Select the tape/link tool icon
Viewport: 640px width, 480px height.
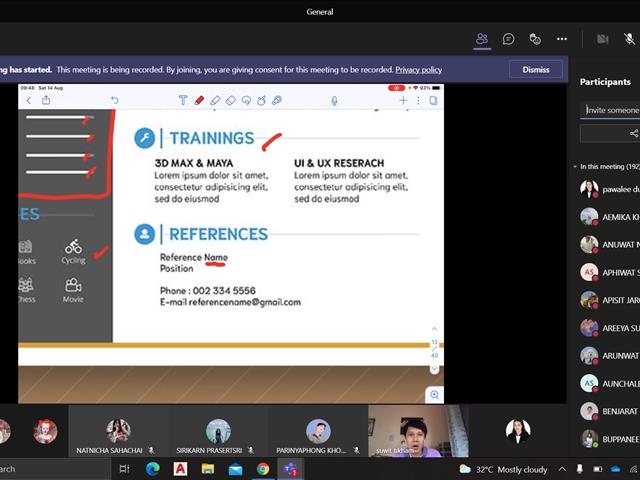pyautogui.click(x=277, y=100)
